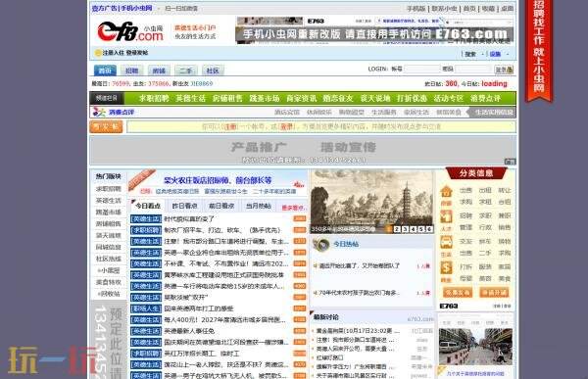Click the pagoda slideshow image
This screenshot has height=379, width=588.
point(371,202)
